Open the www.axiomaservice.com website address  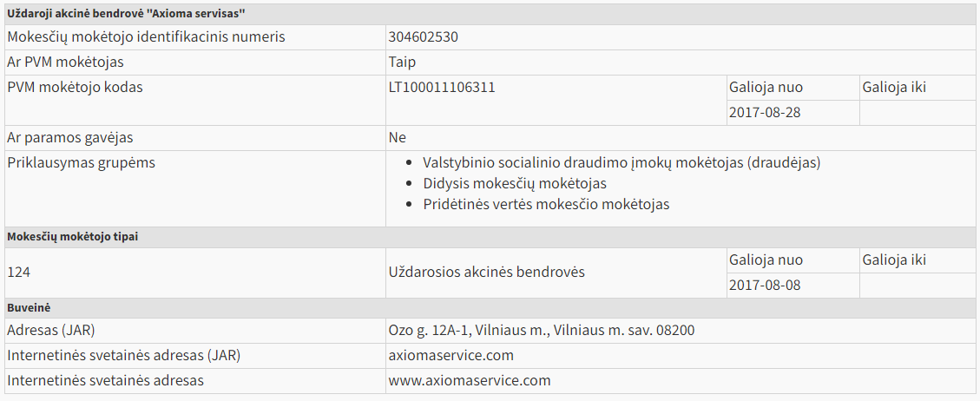[470, 381]
